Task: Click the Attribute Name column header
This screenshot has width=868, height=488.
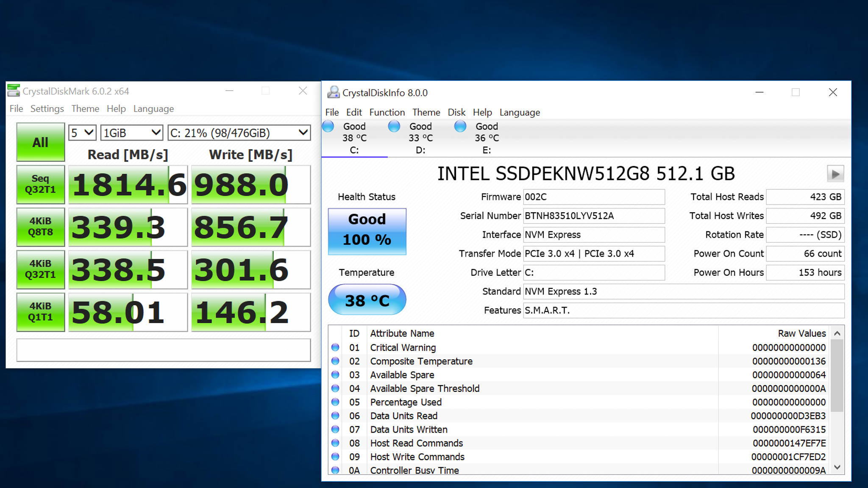Action: click(402, 333)
